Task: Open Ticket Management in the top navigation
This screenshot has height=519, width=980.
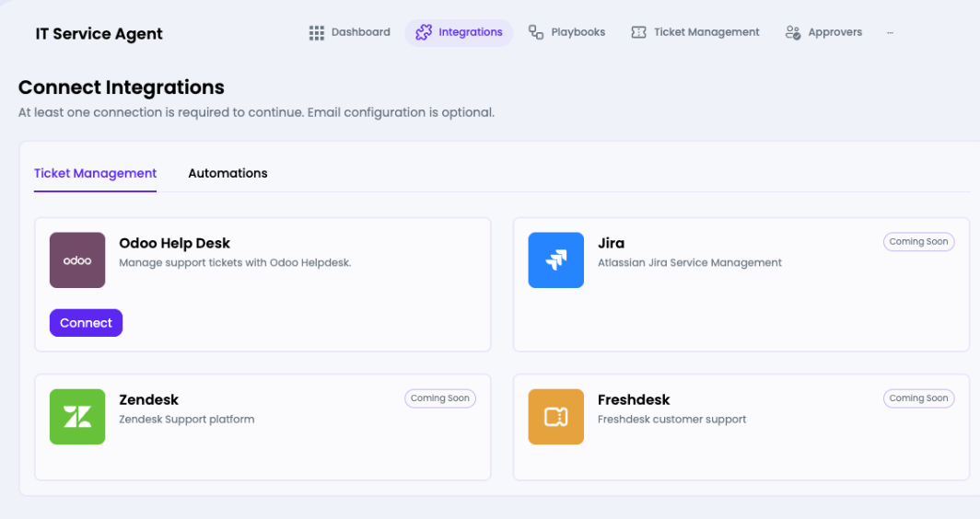Action: [x=695, y=32]
